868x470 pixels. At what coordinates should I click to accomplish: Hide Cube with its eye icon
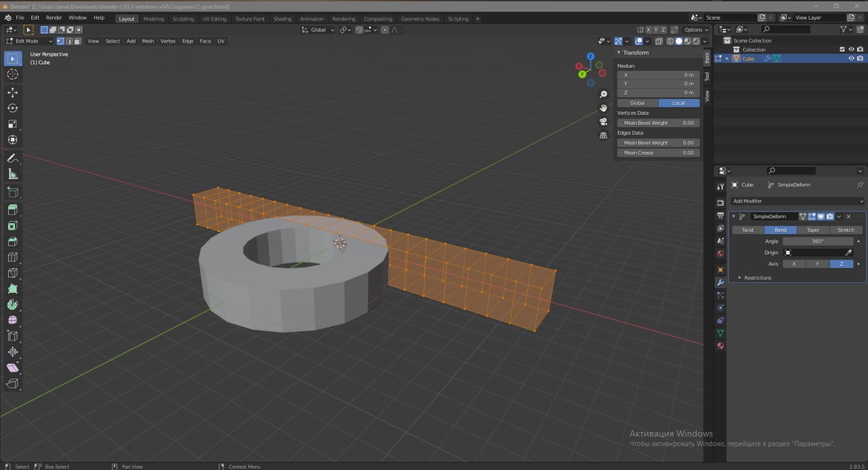[851, 58]
